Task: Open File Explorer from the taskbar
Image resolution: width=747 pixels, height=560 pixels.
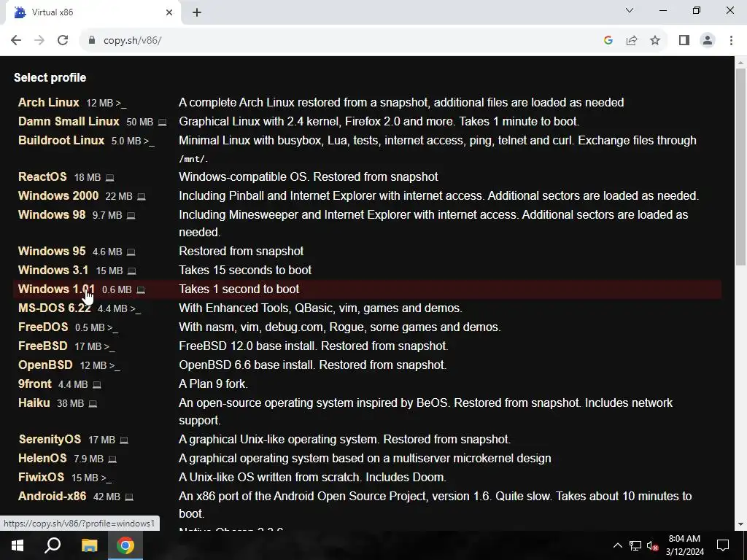Action: tap(89, 545)
